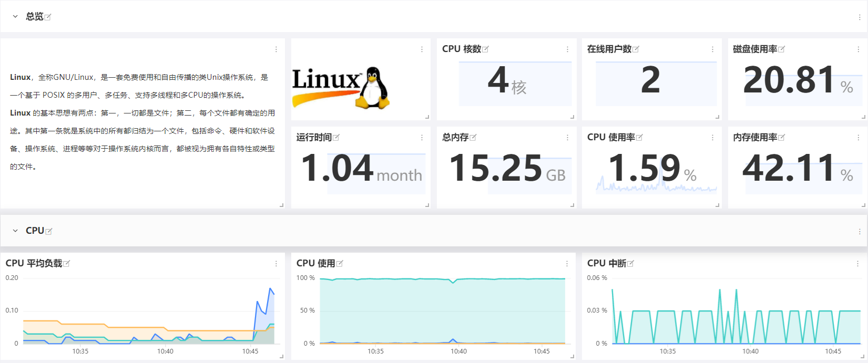The height and width of the screenshot is (363, 868).
Task: Click the CPU 平均负载 panel title
Action: tap(34, 263)
